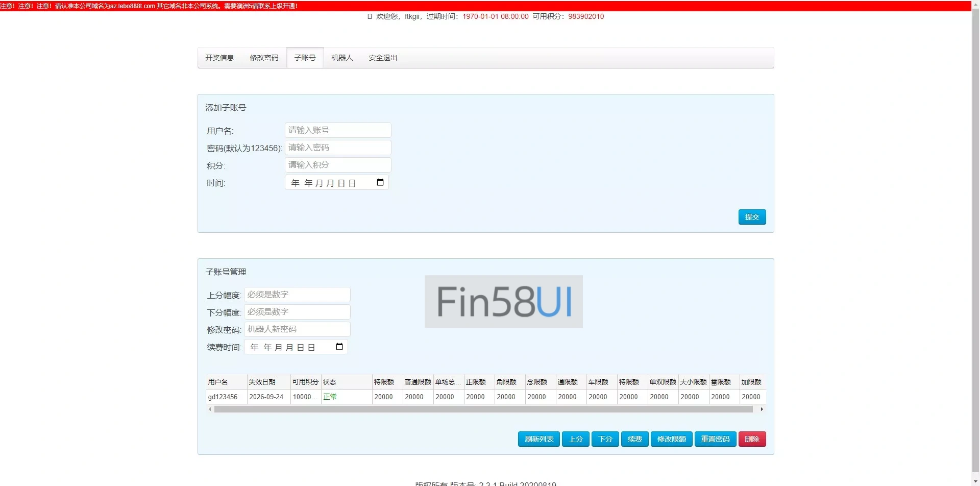
Task: Select the gd123456 table row
Action: (x=223, y=397)
